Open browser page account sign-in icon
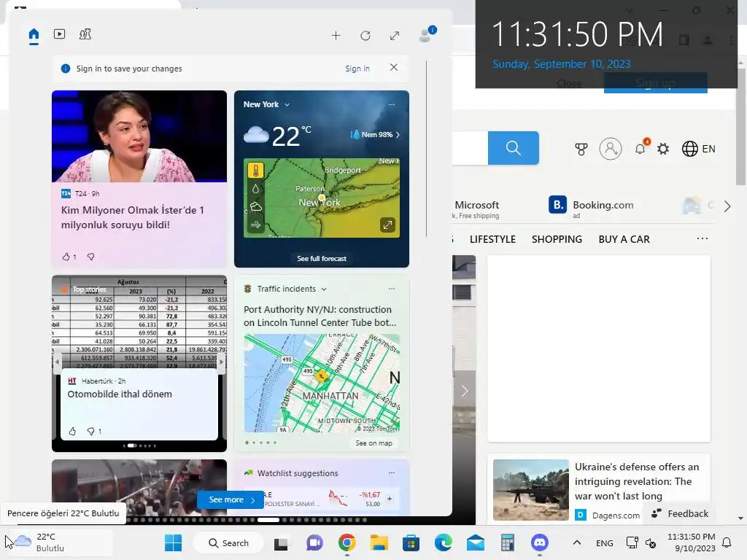 pyautogui.click(x=611, y=149)
